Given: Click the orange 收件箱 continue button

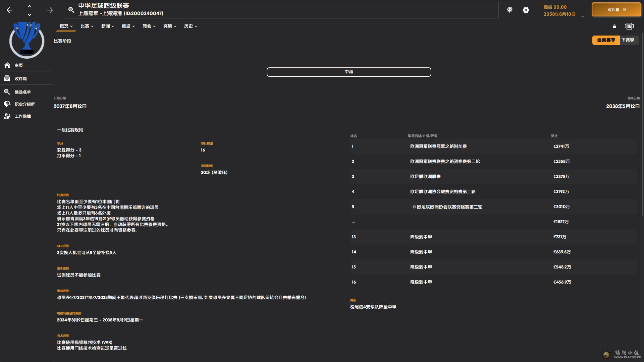Looking at the screenshot, I should (x=616, y=10).
